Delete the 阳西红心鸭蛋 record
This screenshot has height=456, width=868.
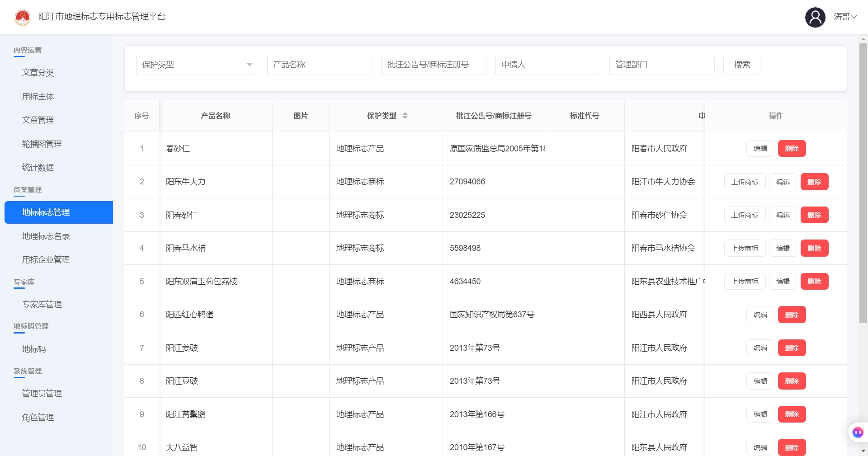click(x=792, y=315)
